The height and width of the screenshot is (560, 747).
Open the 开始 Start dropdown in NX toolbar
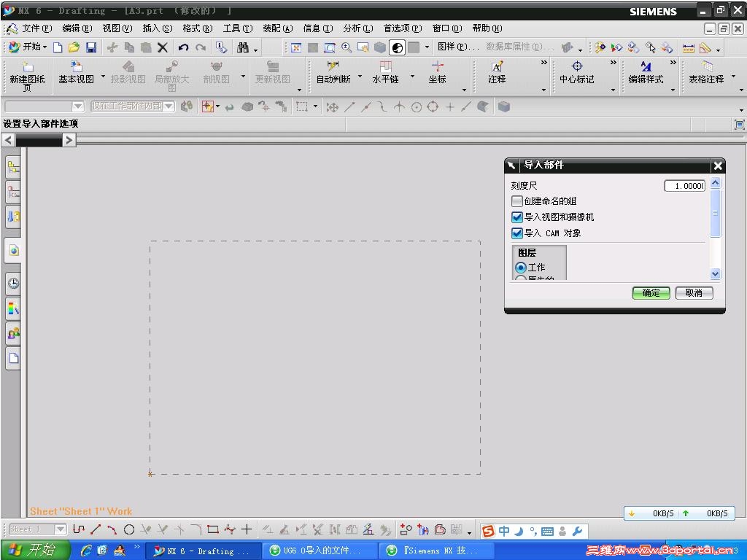(28, 47)
